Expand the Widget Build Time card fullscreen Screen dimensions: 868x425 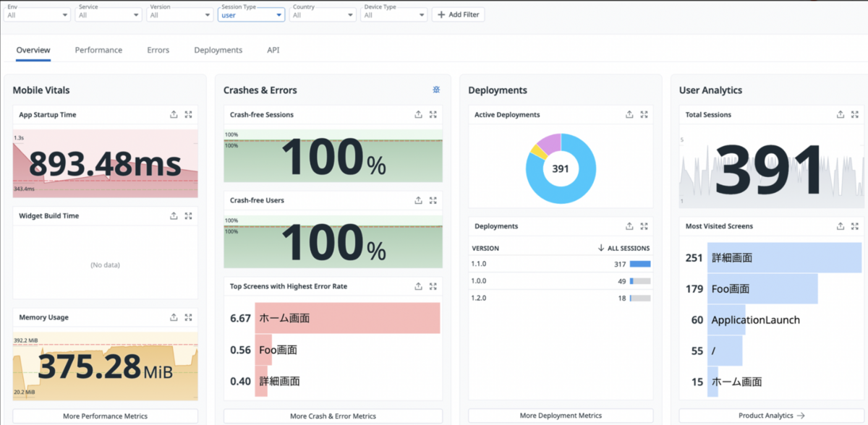click(x=189, y=215)
